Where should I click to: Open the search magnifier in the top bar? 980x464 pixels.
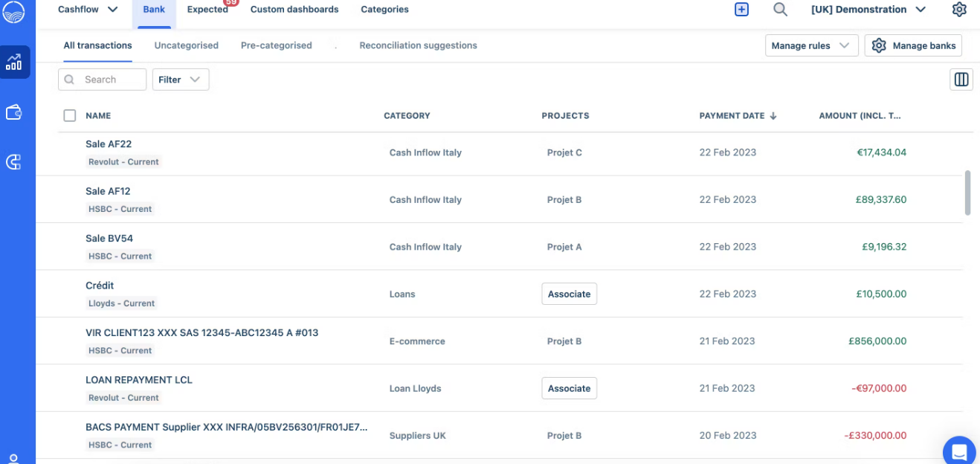[780, 10]
